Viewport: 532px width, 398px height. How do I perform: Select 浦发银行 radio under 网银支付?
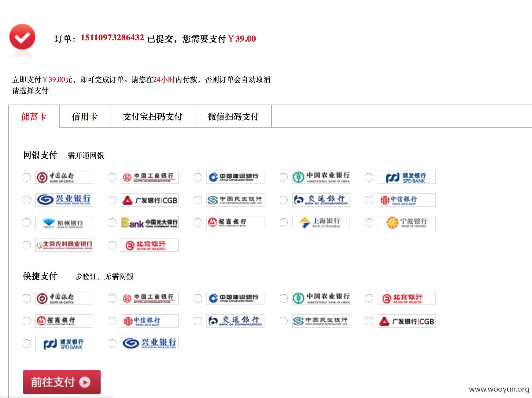point(369,177)
